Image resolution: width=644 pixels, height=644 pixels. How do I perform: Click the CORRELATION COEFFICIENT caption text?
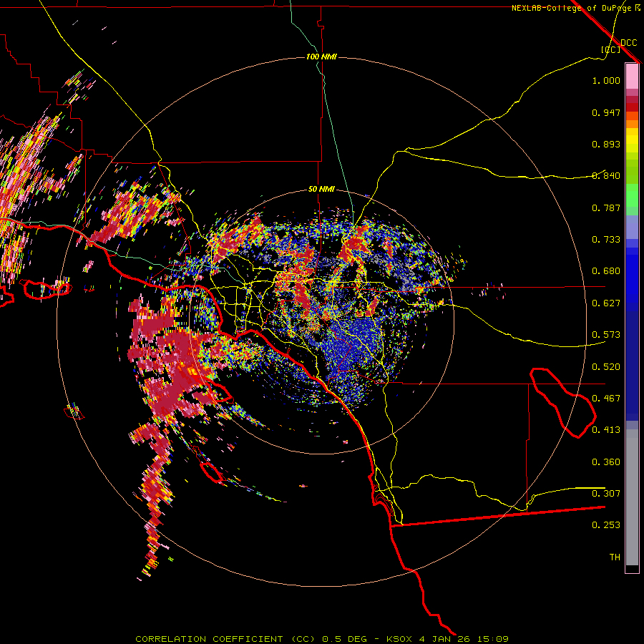209,639
